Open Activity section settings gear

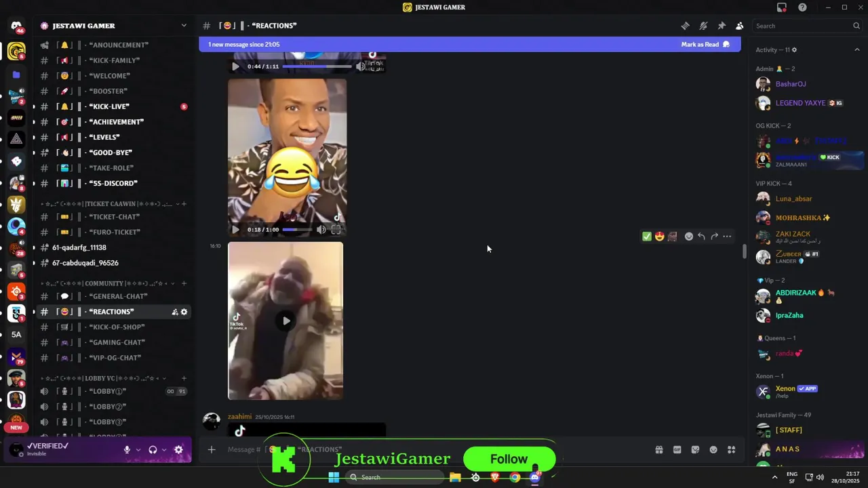794,49
